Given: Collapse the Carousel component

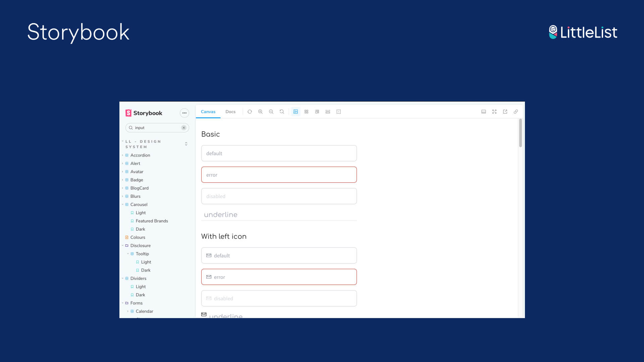Looking at the screenshot, I should point(139,204).
